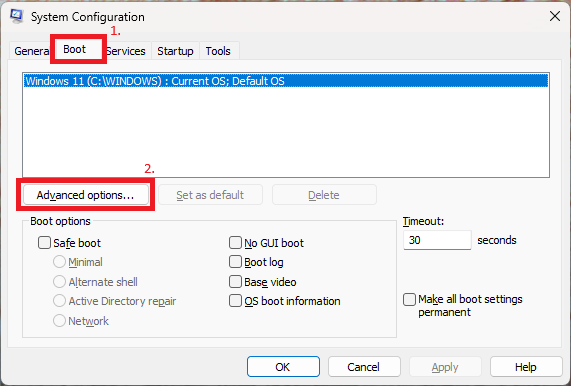Click the Timeout seconds input field
This screenshot has height=386, width=571.
(437, 240)
